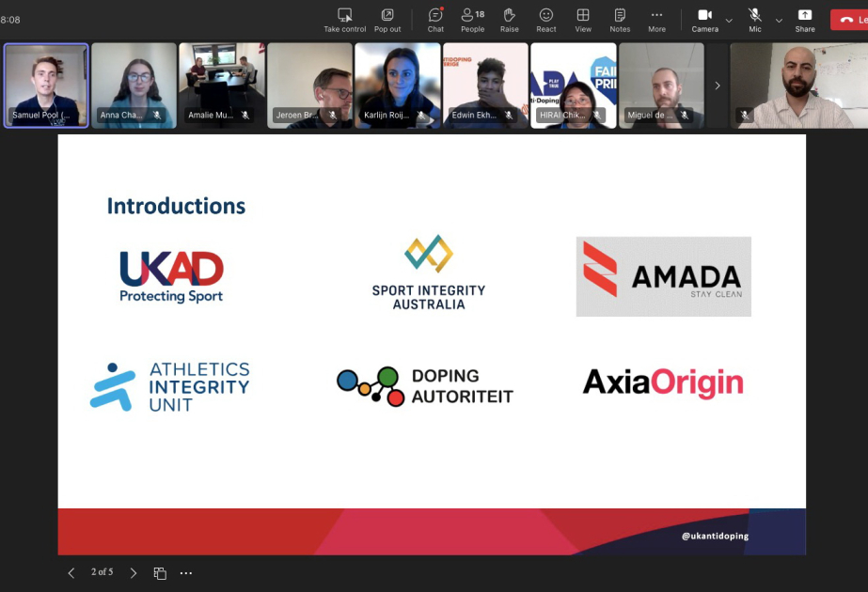
Task: Select Edwin Ekh... participant video tile
Action: (485, 86)
